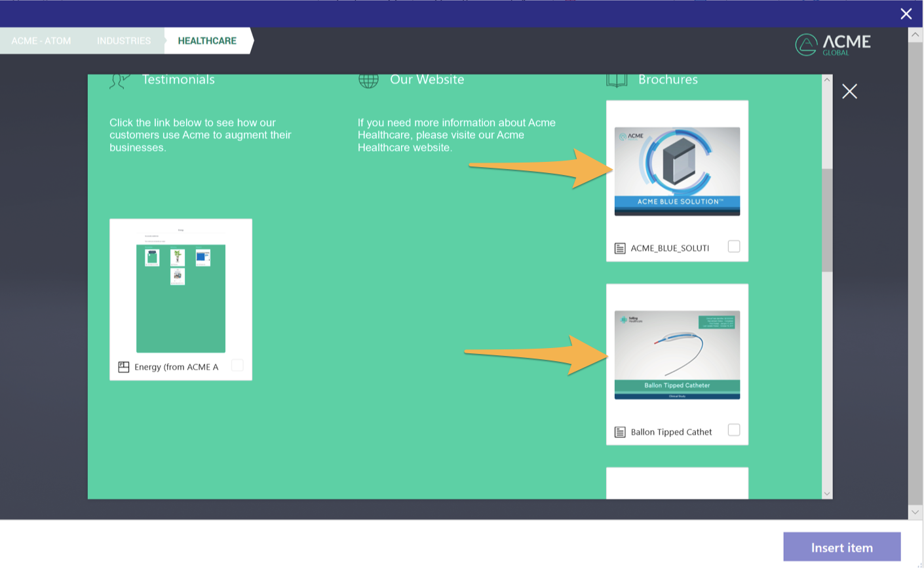The height and width of the screenshot is (586, 924).
Task: Click the Testimonials people icon
Action: 120,81
